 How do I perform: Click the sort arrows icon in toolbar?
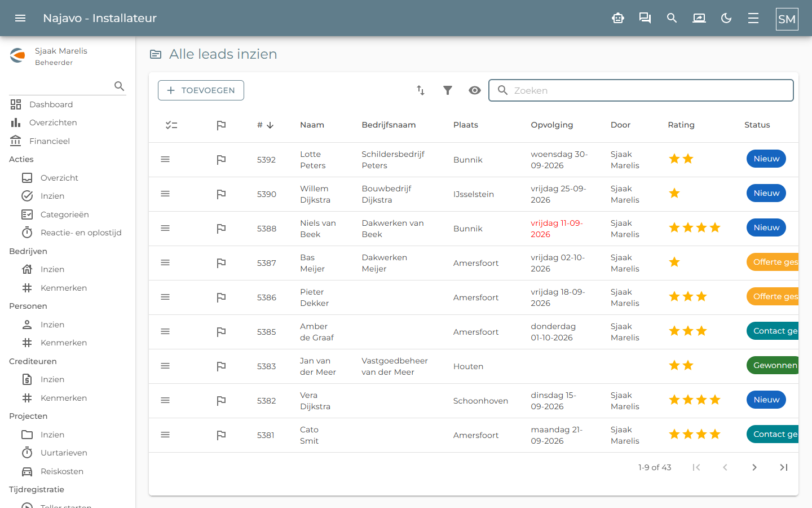(x=421, y=90)
